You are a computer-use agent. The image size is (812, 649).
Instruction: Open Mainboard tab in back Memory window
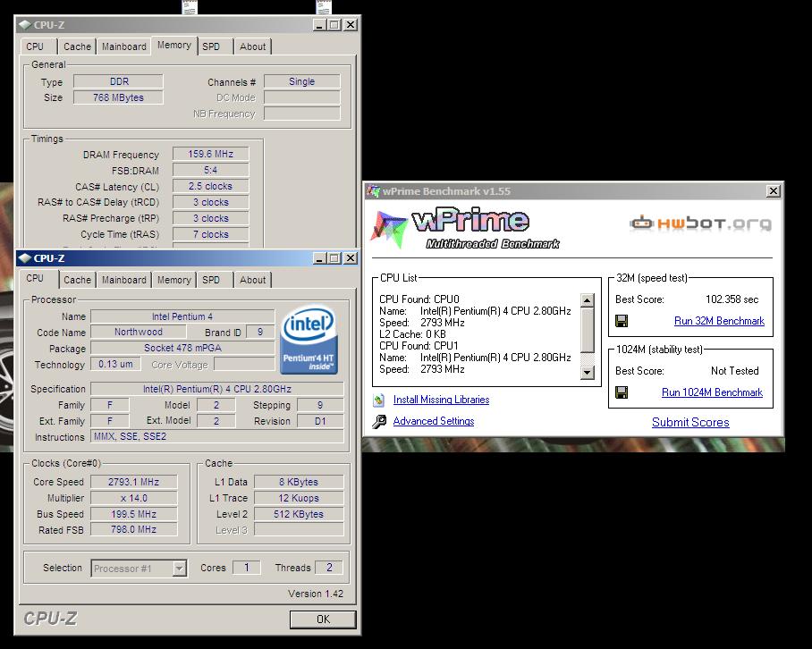(123, 46)
